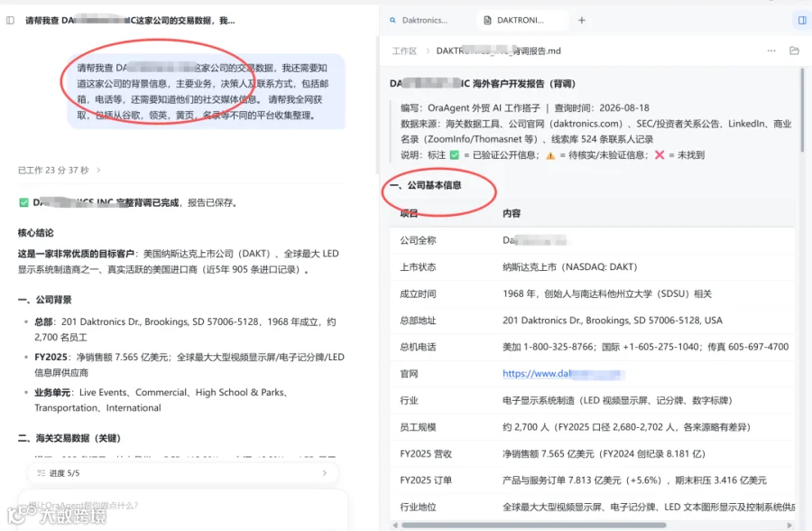Select the 总机电话 row label

[x=418, y=347]
